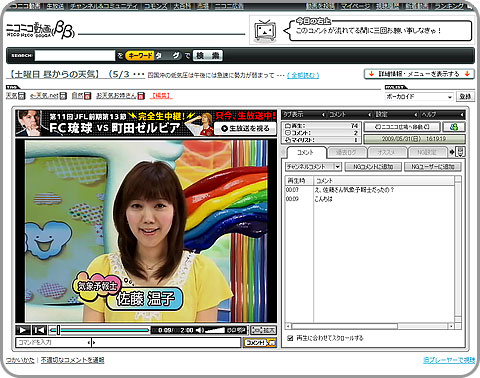Click the ニコニコ市場へ移動 button
This screenshot has height=378, width=480.
click(x=402, y=127)
